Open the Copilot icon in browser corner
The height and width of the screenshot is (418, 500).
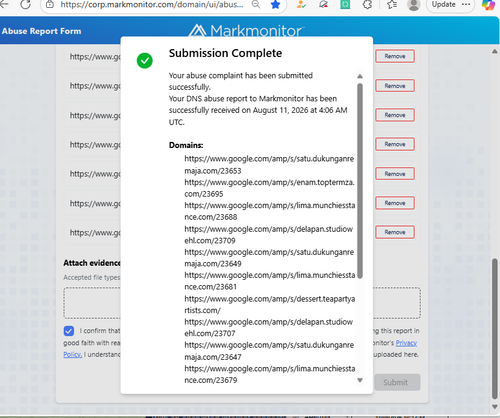[x=488, y=5]
